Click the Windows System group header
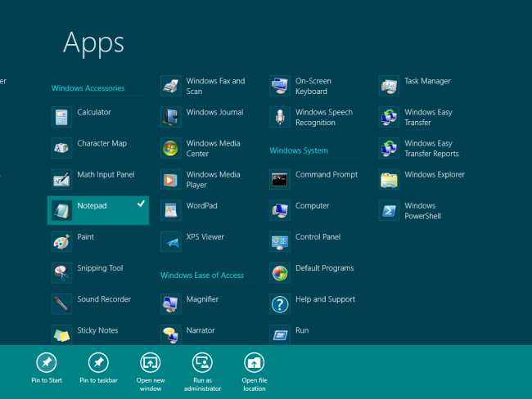This screenshot has height=399, width=532. 299,150
